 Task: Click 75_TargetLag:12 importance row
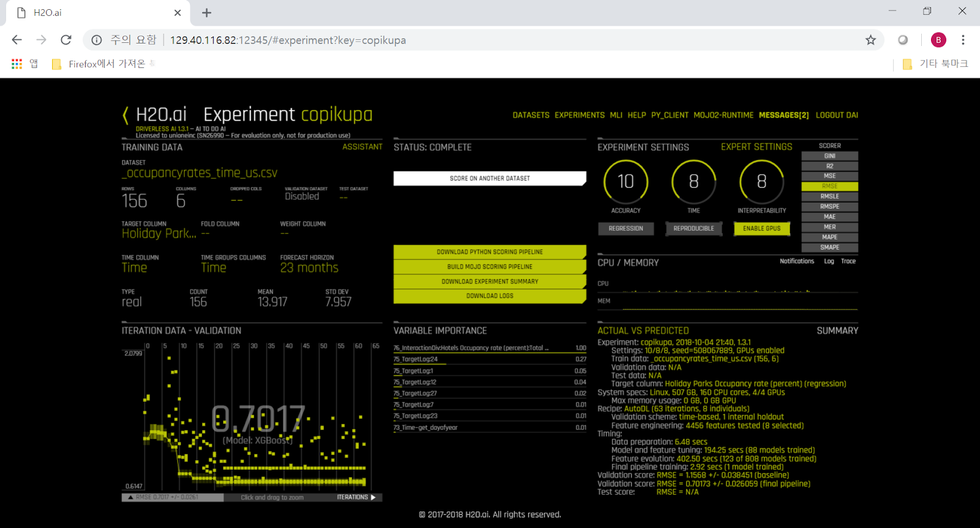coord(489,382)
